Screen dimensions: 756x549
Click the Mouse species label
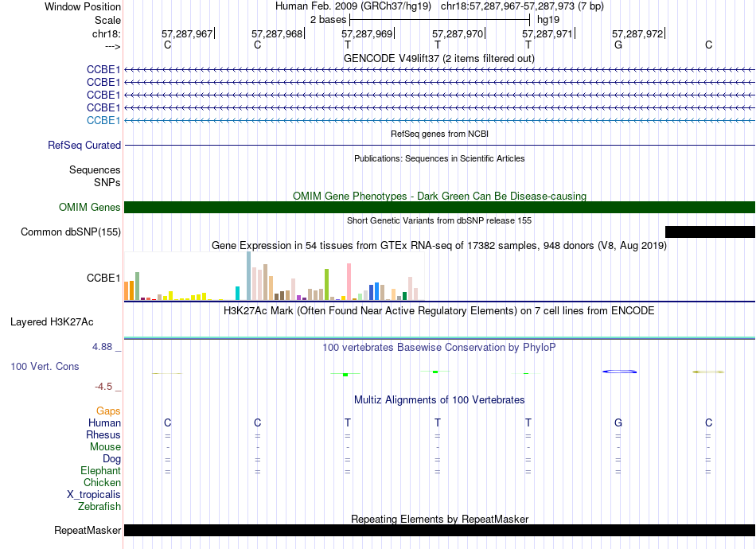click(105, 447)
